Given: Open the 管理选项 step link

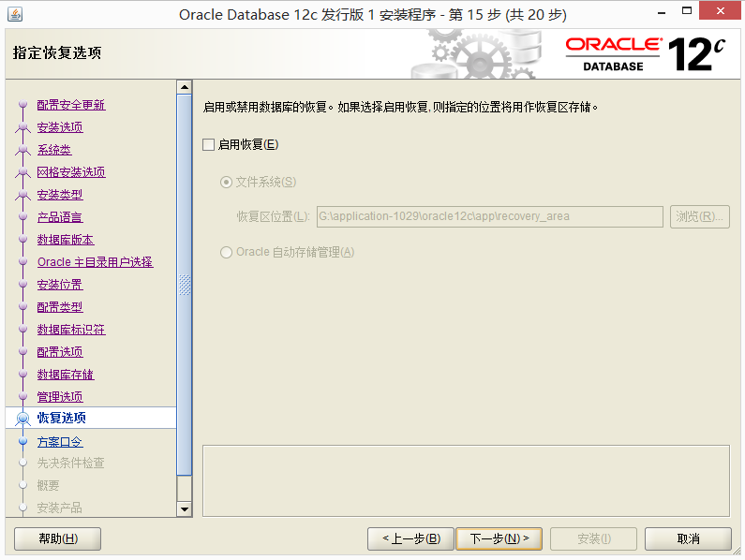Looking at the screenshot, I should pyautogui.click(x=60, y=397).
